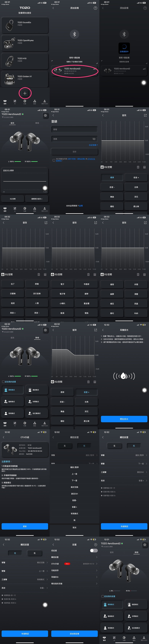Choose 無 in the action sheet
The image size is (149, 644).
[x=74, y=520]
